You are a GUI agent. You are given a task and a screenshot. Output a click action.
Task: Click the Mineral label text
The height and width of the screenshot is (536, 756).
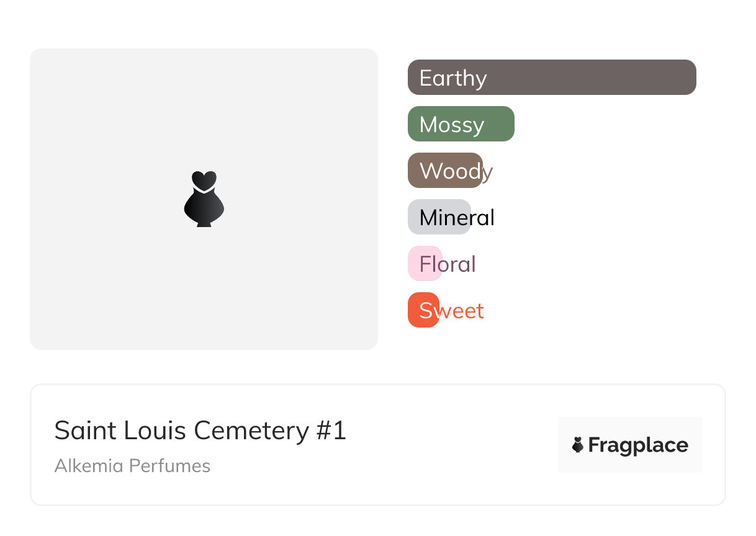coord(457,218)
